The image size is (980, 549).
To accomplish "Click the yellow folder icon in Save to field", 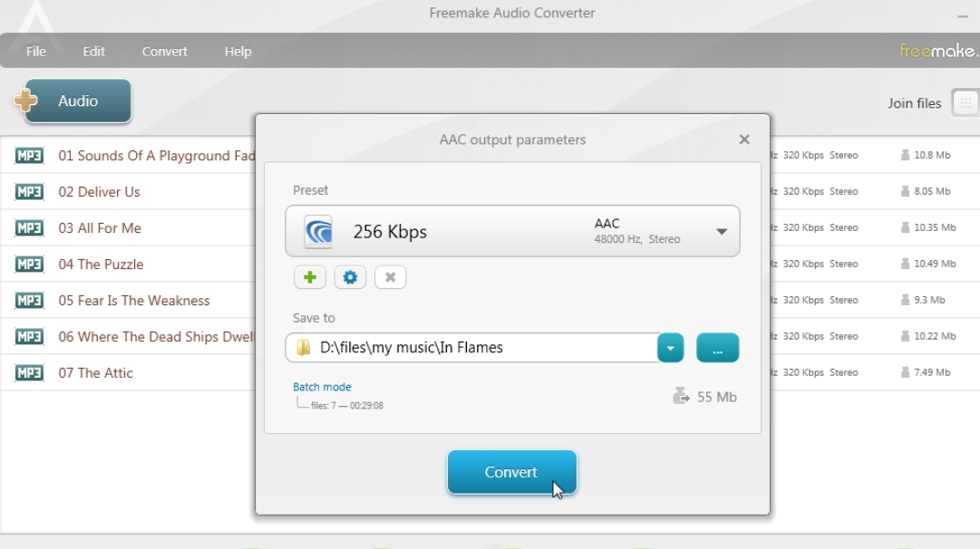I will pyautogui.click(x=303, y=347).
